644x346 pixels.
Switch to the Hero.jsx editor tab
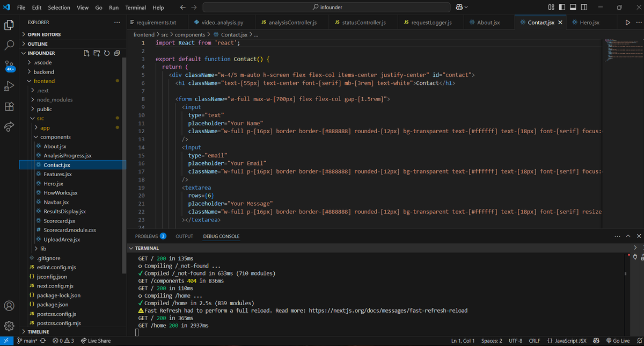point(589,23)
